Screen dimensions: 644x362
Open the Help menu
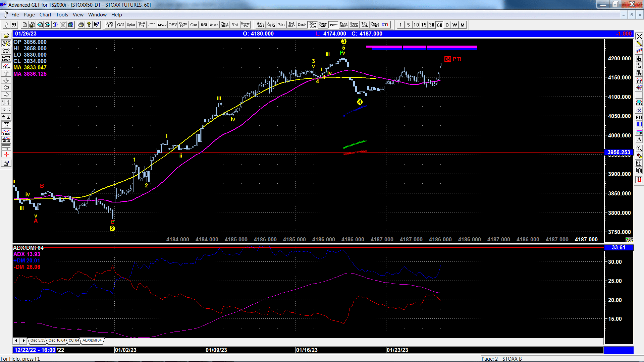click(117, 15)
